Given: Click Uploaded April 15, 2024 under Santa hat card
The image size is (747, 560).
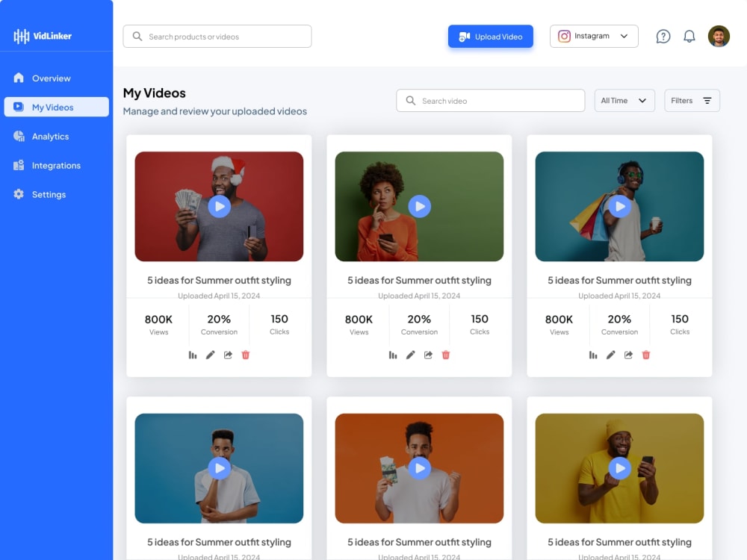Looking at the screenshot, I should [x=219, y=296].
